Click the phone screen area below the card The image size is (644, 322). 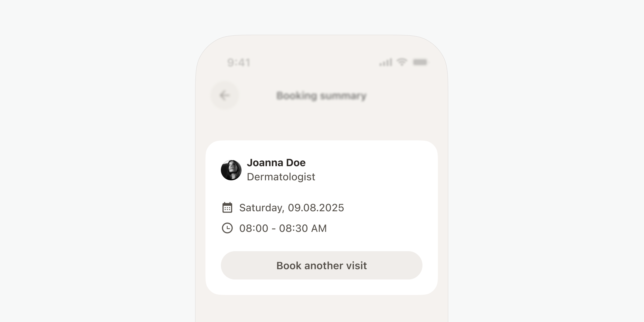pyautogui.click(x=321, y=308)
